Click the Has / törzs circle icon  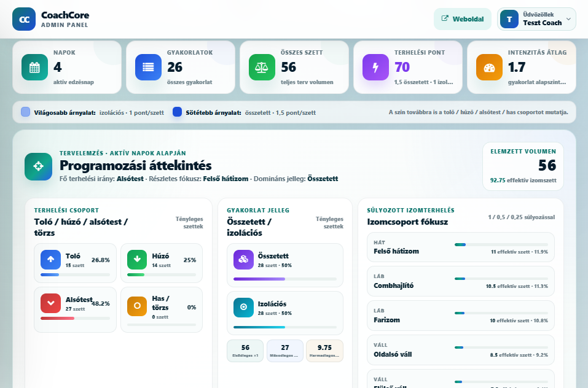click(x=137, y=306)
